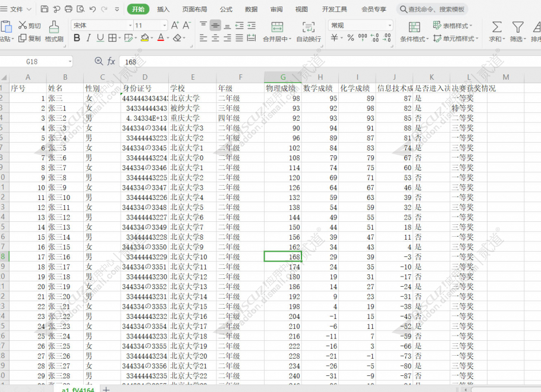Center text horizontally
The width and height of the screenshot is (541, 392).
(215, 38)
